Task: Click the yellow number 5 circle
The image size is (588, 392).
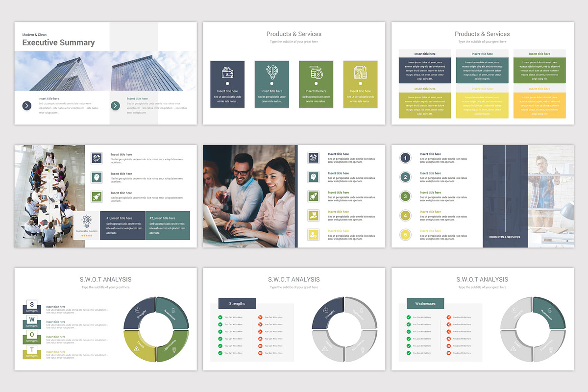Action: 405,234
